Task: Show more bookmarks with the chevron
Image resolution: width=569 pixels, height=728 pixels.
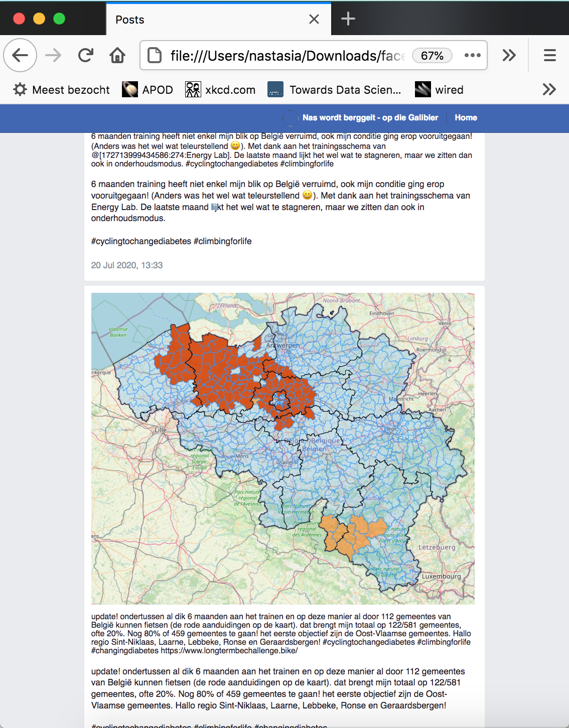Action: (549, 90)
